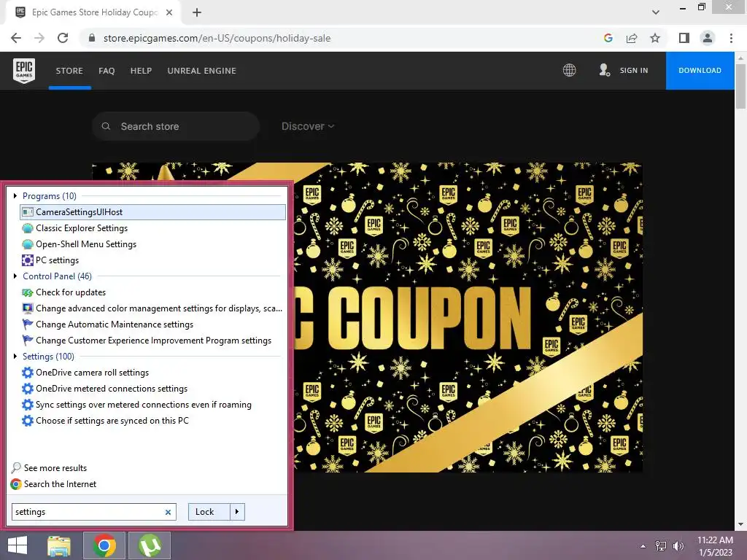Image resolution: width=747 pixels, height=560 pixels.
Task: Click the page vertical scrollbar thumb
Action: [x=740, y=86]
